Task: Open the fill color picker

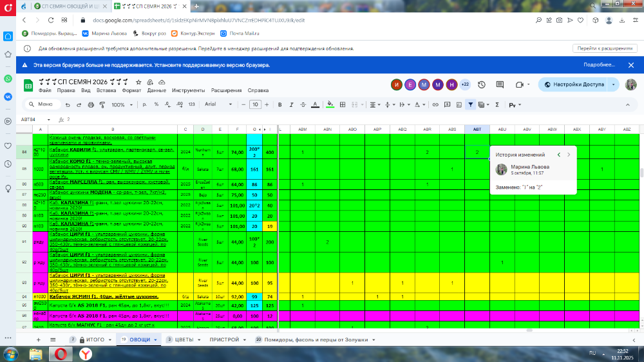Action: (330, 104)
